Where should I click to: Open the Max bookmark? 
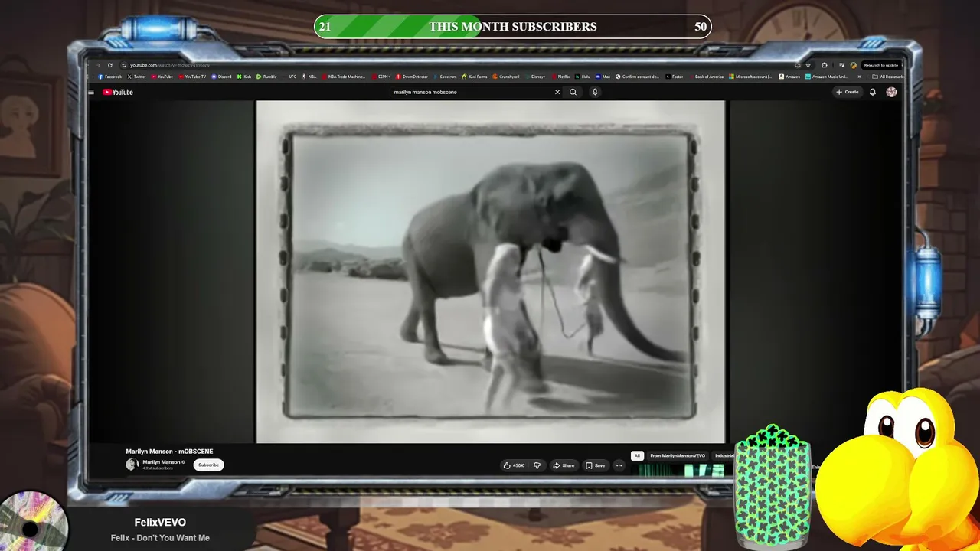tap(603, 77)
